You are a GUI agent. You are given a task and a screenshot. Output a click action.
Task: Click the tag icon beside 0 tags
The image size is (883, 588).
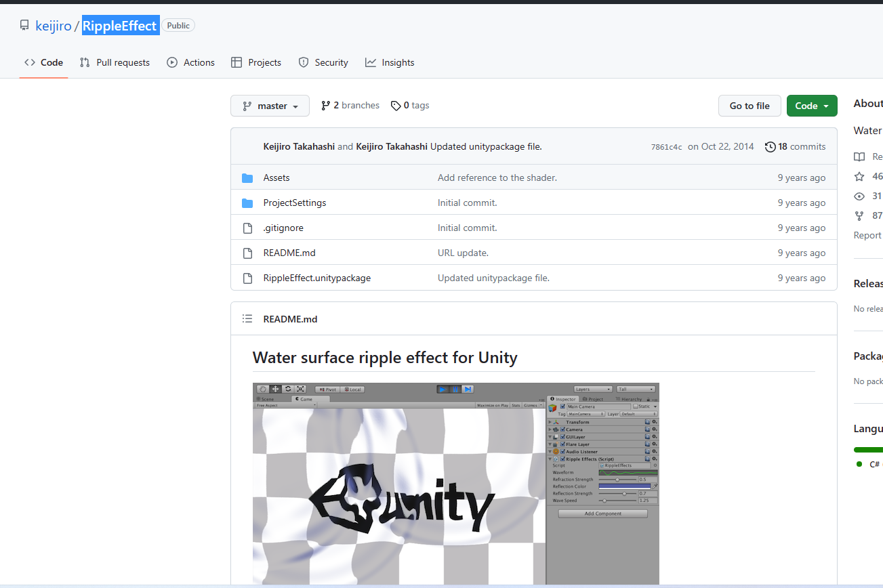395,105
